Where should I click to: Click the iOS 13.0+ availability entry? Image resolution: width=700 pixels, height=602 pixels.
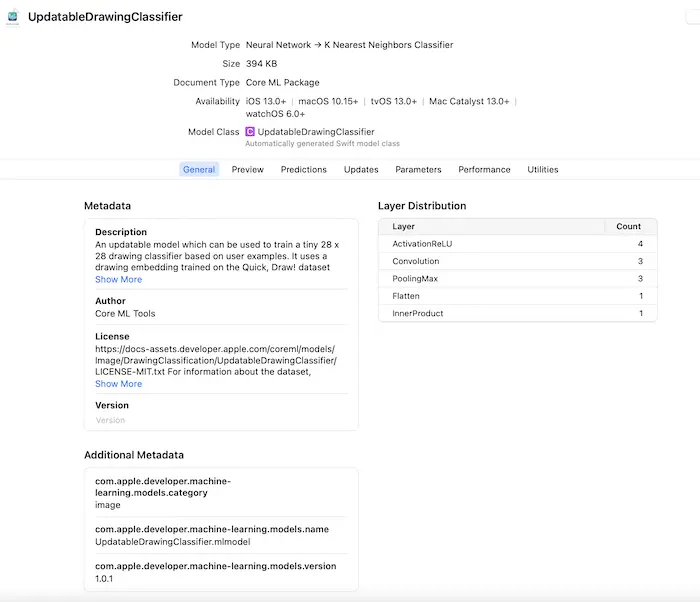(266, 101)
